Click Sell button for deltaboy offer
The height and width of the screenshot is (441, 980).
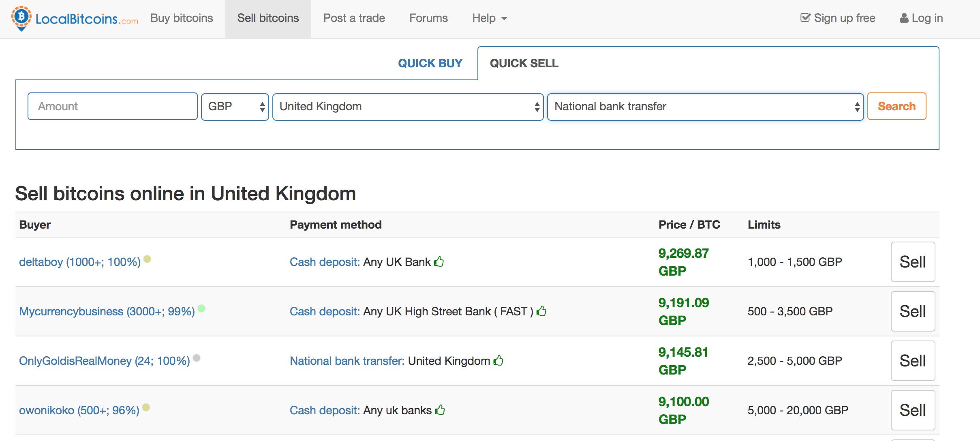(912, 262)
